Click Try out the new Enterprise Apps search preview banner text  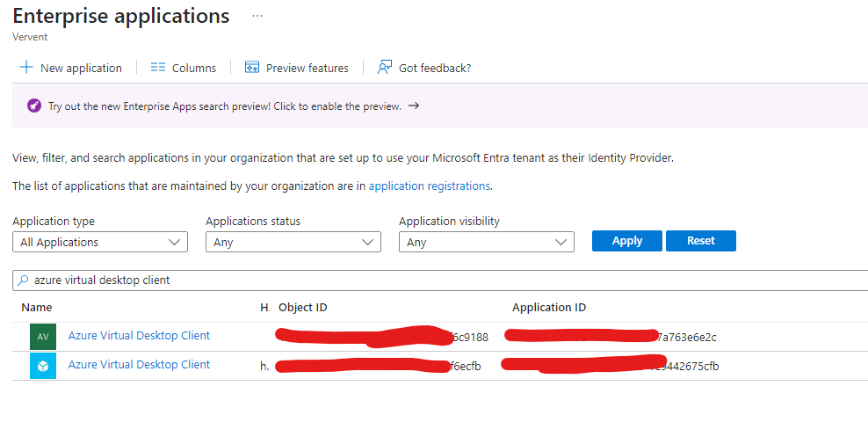(225, 106)
